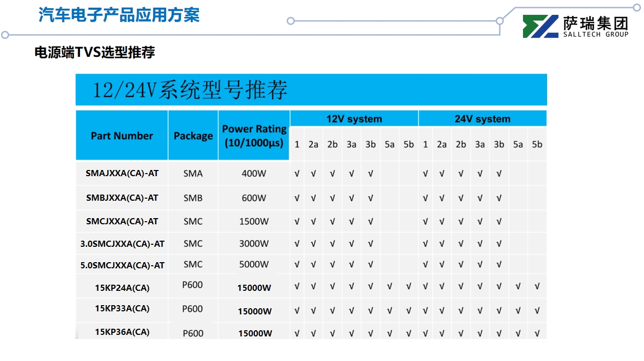Click the 400W power rating cell
Viewport: 644px width, 361px height.
[x=254, y=174]
